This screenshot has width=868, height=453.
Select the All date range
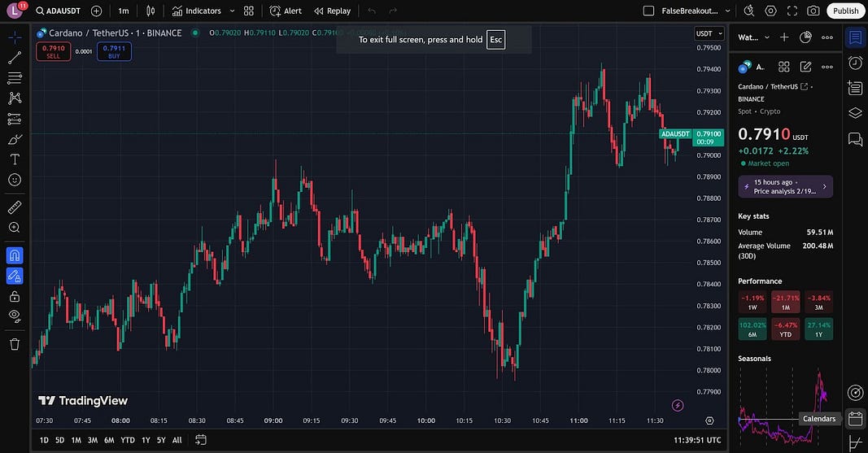[x=177, y=440]
